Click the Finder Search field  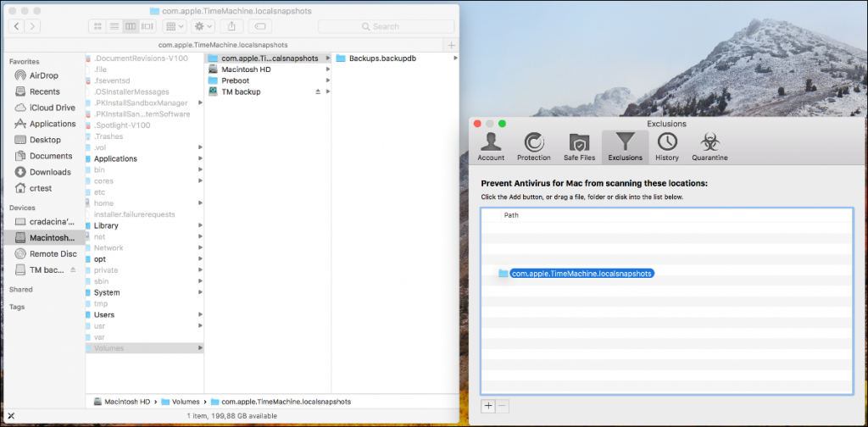386,26
